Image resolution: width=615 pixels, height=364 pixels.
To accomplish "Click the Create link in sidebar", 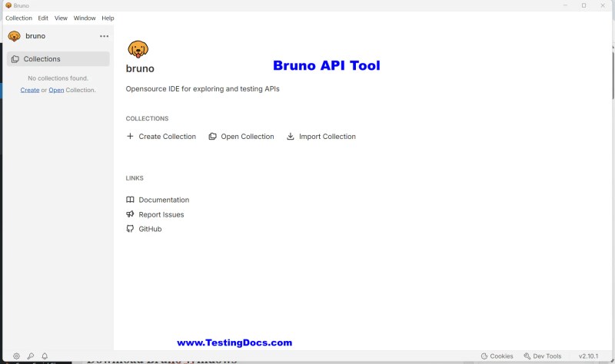I will coord(30,90).
